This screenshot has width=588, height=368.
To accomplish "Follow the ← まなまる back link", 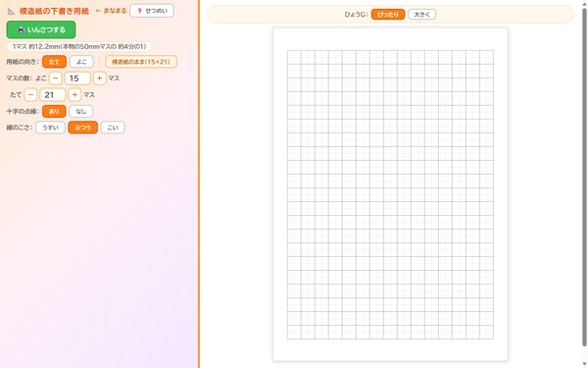I will click(111, 11).
